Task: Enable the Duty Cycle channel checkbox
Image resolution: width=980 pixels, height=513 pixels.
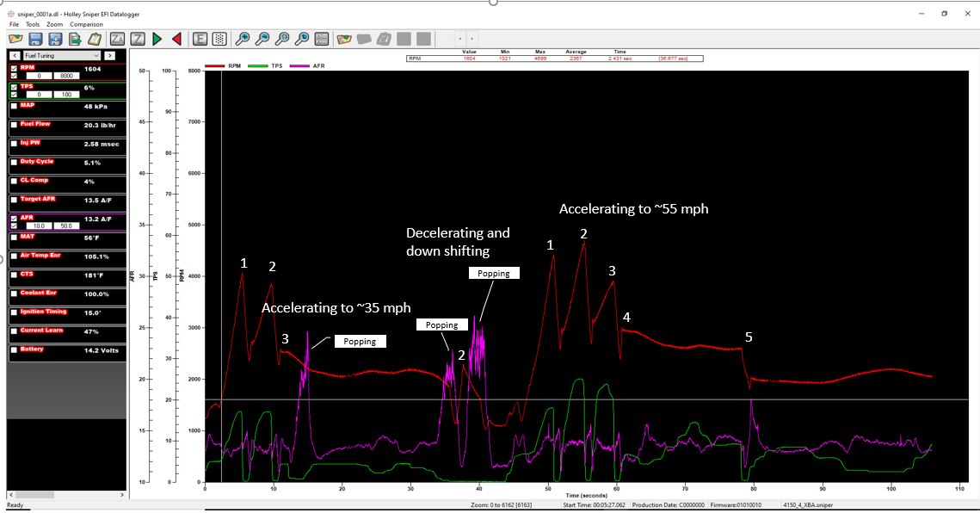Action: [14, 162]
